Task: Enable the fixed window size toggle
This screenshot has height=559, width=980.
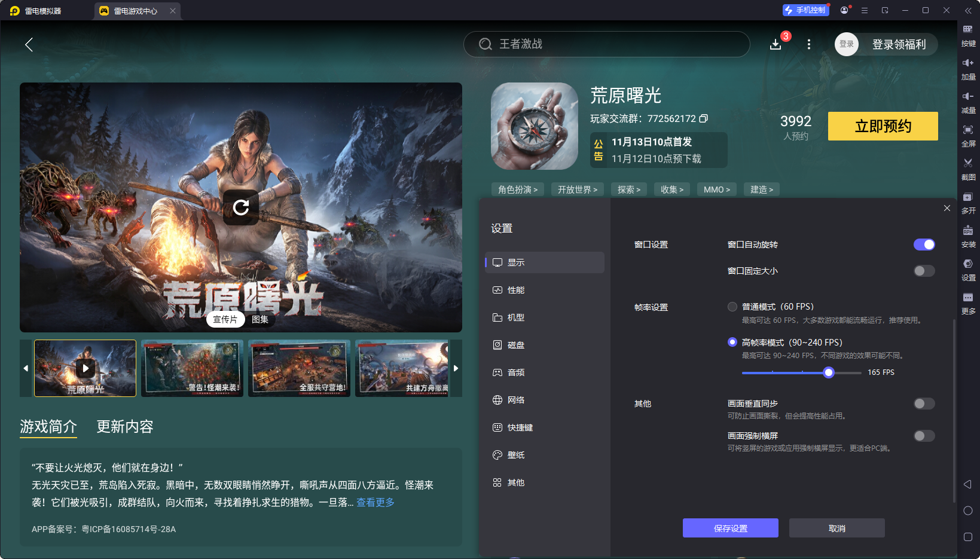Action: pyautogui.click(x=923, y=271)
